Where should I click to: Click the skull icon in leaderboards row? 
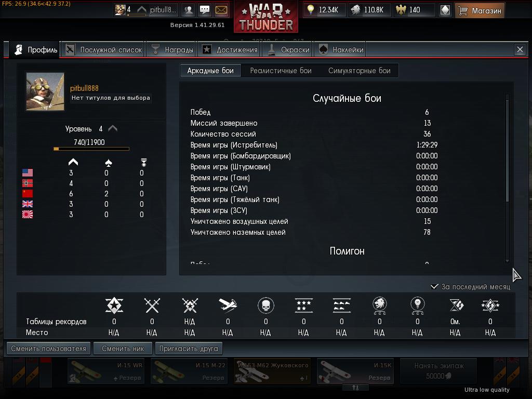tap(265, 305)
